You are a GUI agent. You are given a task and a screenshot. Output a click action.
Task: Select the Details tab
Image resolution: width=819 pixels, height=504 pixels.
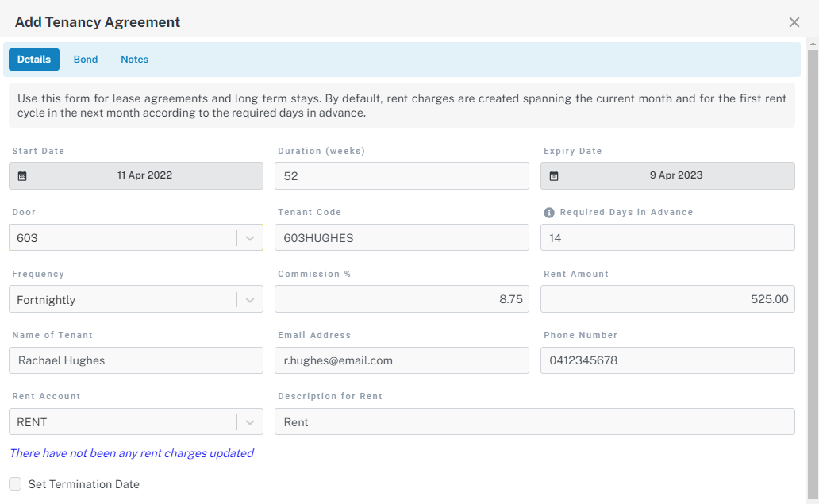34,60
